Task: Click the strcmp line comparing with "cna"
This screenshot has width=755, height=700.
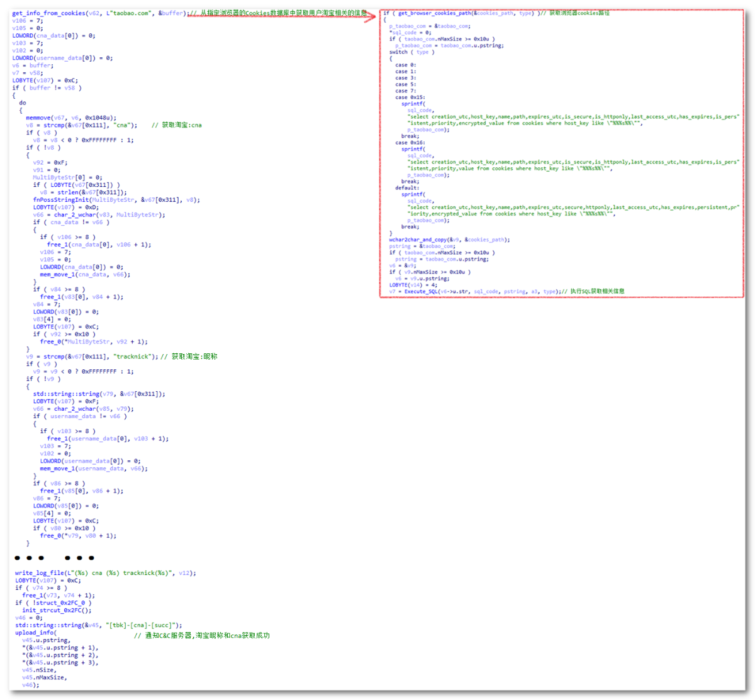Action: point(82,125)
